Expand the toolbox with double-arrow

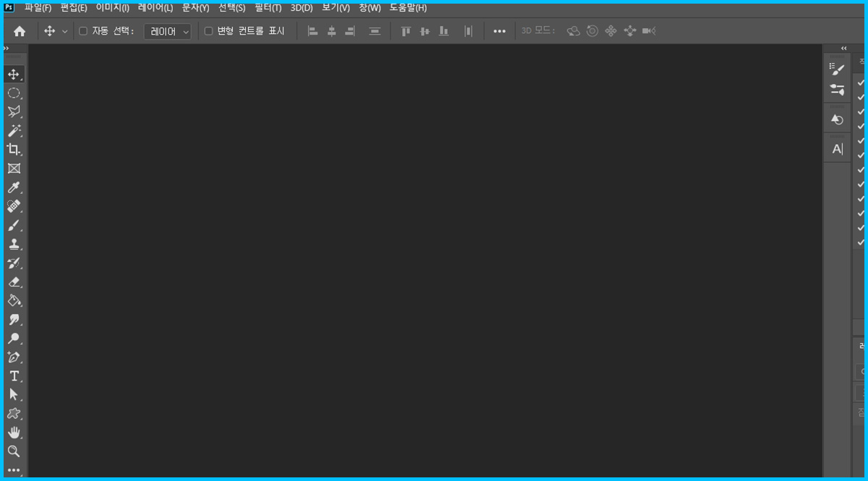point(7,48)
